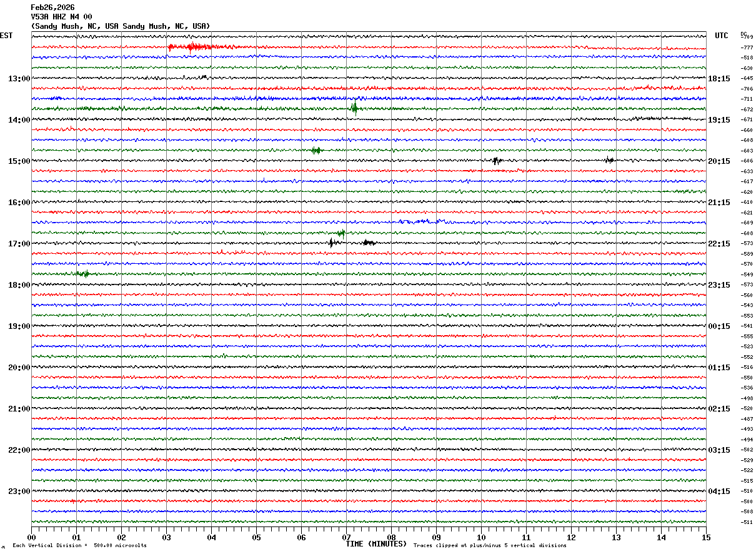Screen dimensions: 756x554
Task: Select the 23:00 EST hour label
Action: [x=19, y=491]
